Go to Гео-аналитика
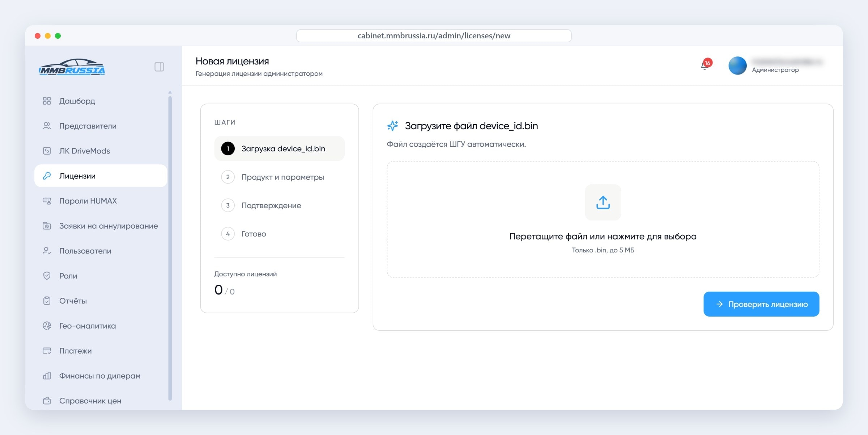The image size is (868, 435). (x=101, y=326)
